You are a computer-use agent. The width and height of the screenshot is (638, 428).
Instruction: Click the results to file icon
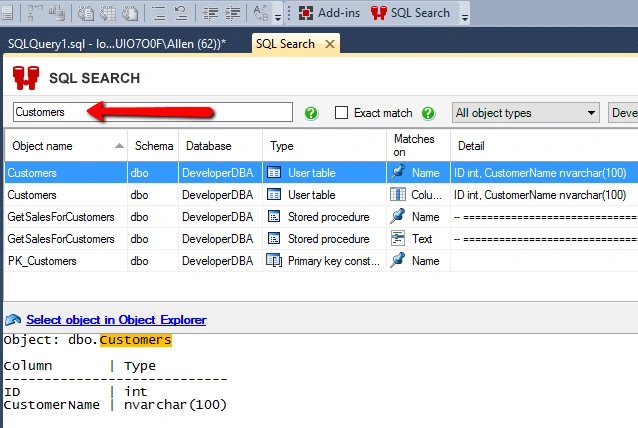[130, 13]
